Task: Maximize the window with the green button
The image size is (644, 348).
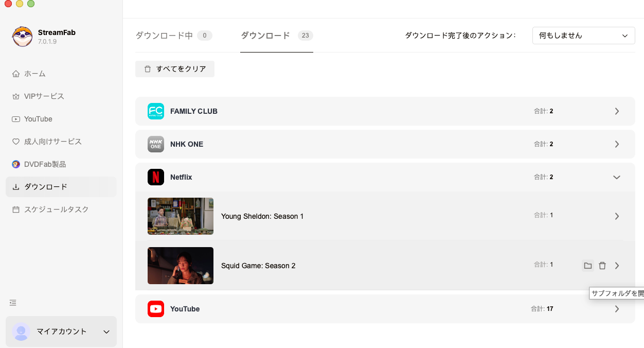Action: [31, 4]
